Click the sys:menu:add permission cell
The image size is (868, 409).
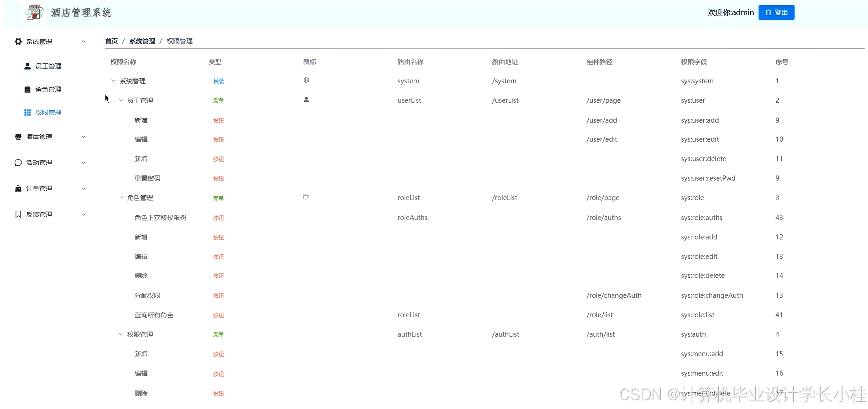[702, 354]
